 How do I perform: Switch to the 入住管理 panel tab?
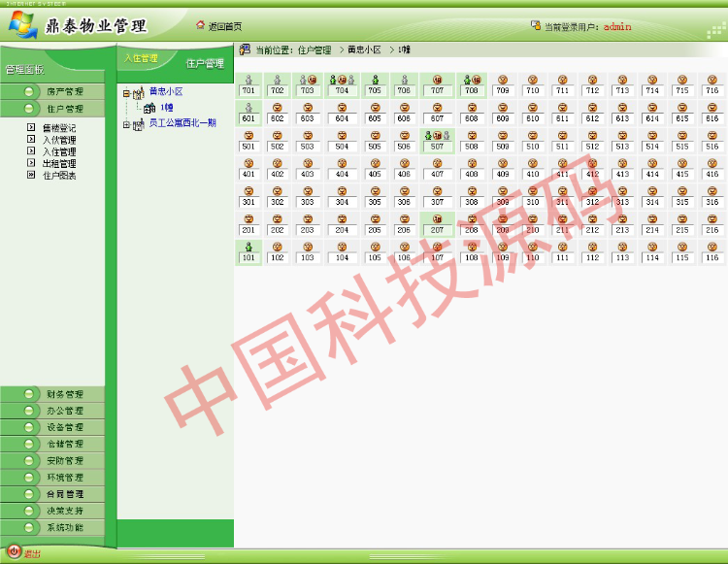141,58
